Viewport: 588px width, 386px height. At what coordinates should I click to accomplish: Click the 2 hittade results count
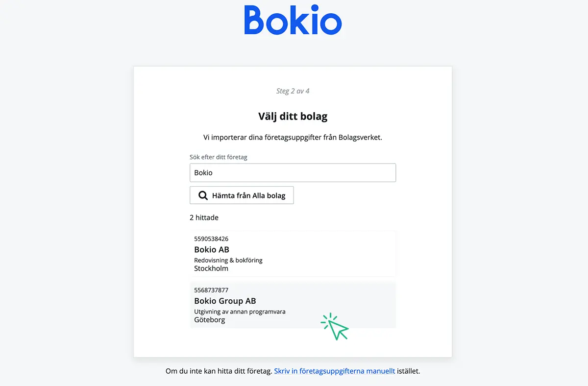pos(204,217)
